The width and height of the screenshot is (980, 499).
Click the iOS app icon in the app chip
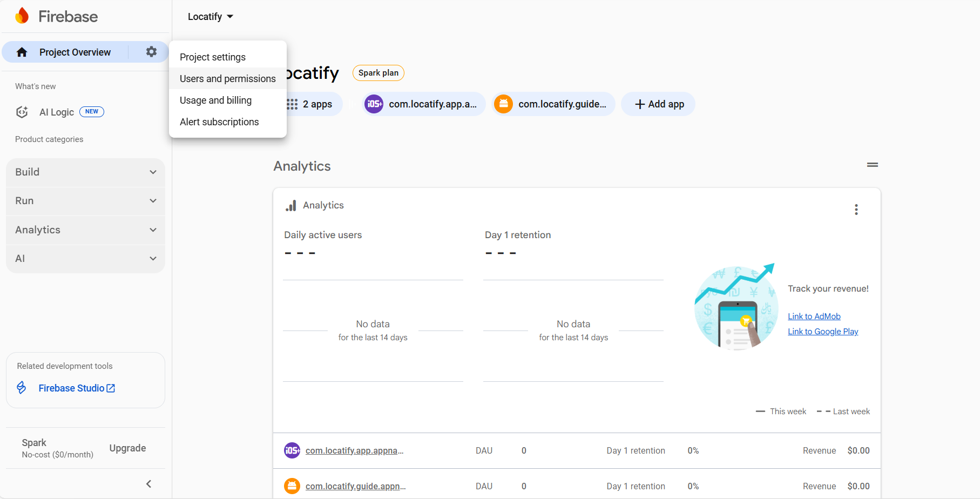tap(374, 104)
